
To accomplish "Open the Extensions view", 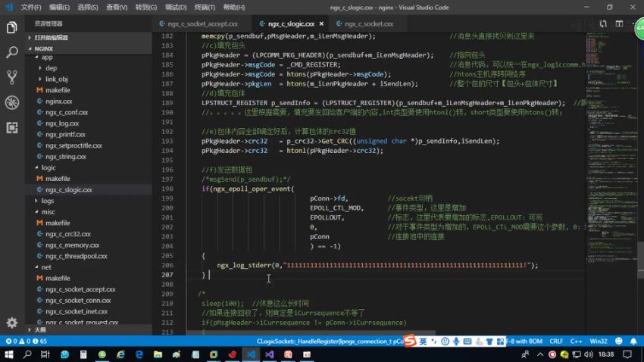I will [x=12, y=128].
